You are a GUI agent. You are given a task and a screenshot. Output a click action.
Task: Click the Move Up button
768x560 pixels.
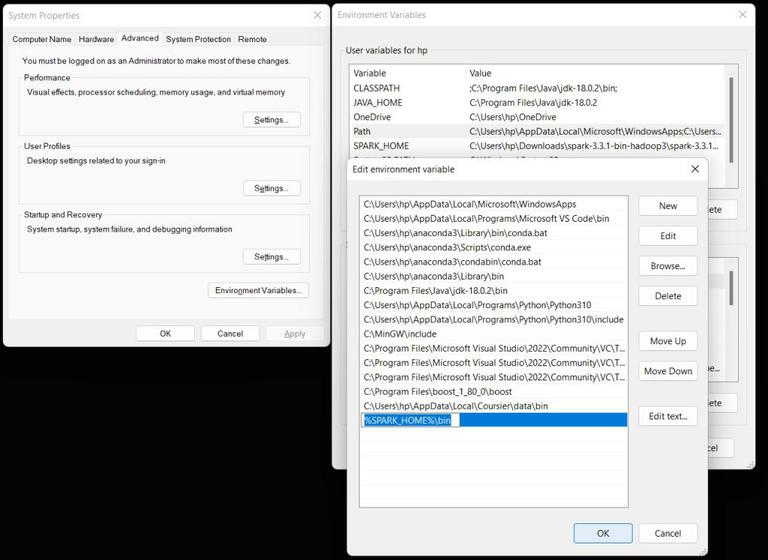point(668,341)
